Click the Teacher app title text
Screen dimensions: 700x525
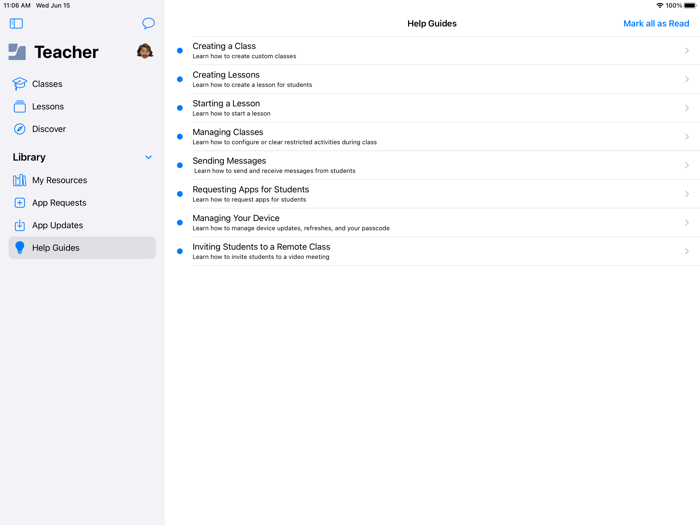[67, 52]
